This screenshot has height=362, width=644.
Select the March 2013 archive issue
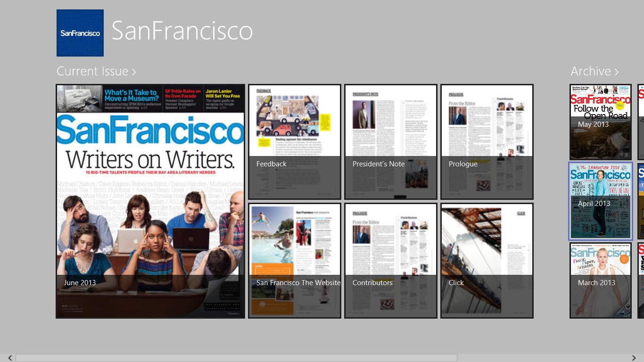[x=601, y=280]
